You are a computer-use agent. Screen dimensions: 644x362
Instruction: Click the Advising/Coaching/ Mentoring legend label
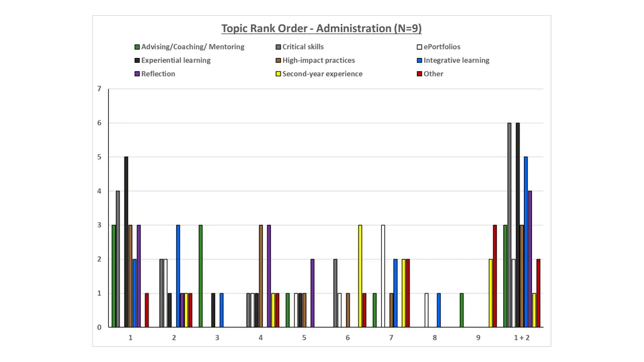click(x=192, y=47)
